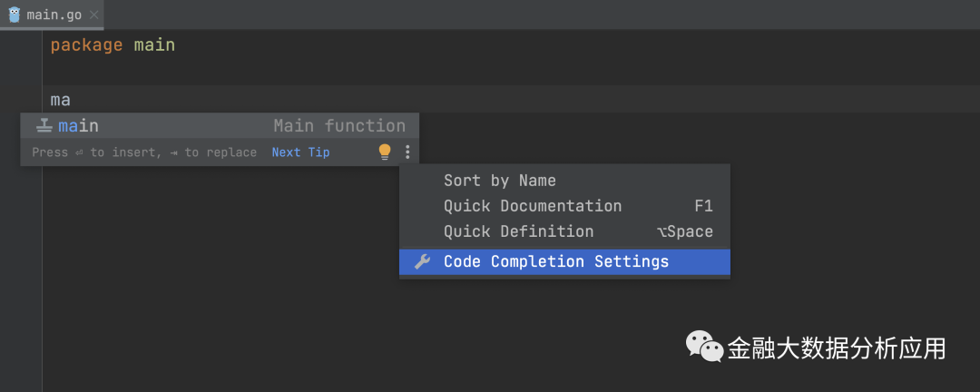Click the "Main function" description text
This screenshot has width=980, height=392.
339,126
